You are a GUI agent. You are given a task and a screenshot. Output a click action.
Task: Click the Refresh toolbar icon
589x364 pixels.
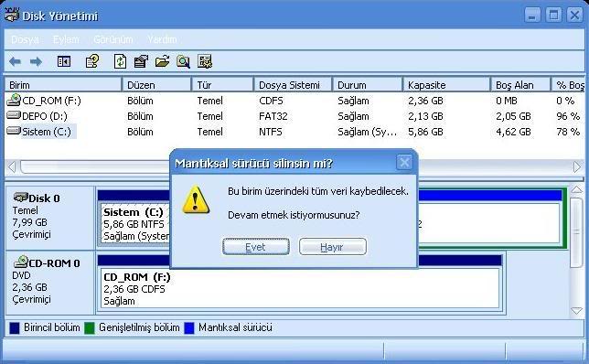pos(120,61)
